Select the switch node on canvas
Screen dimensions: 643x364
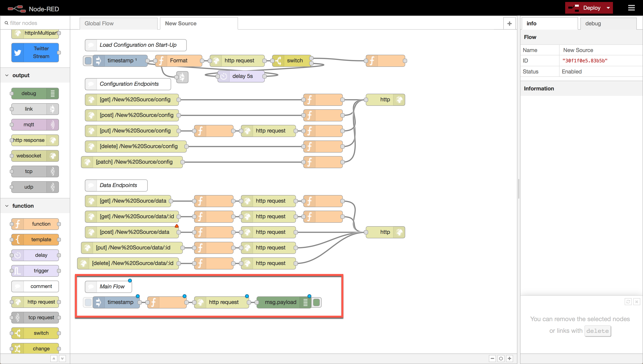pos(292,61)
